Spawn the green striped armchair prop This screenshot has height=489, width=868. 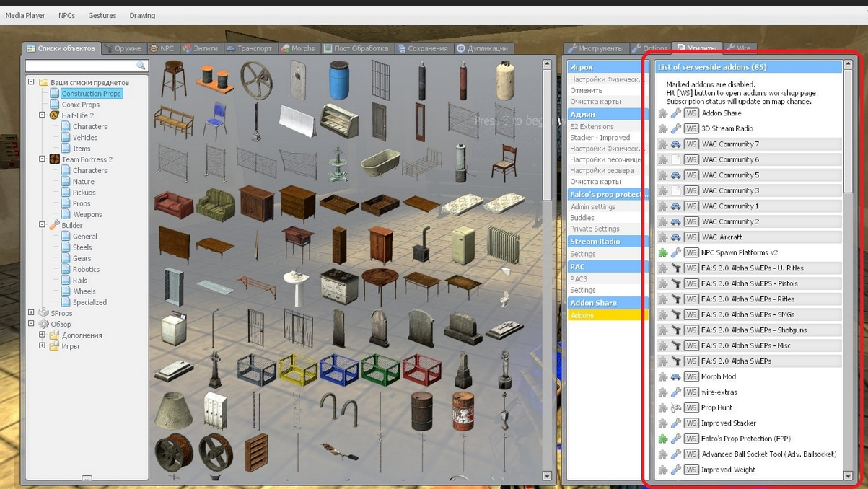point(216,204)
